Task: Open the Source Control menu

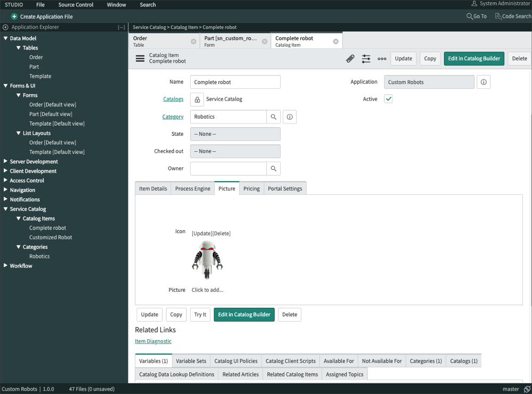Action: [76, 4]
